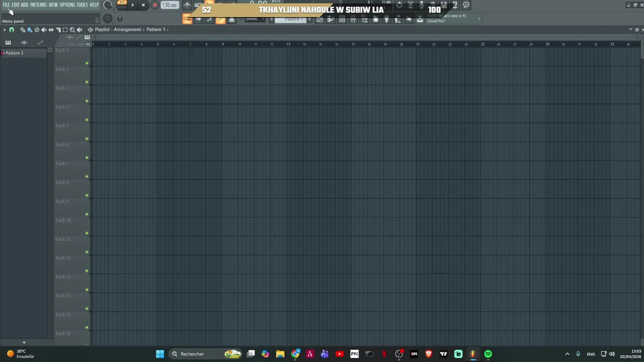Click the plus button below picker panel

point(24,342)
